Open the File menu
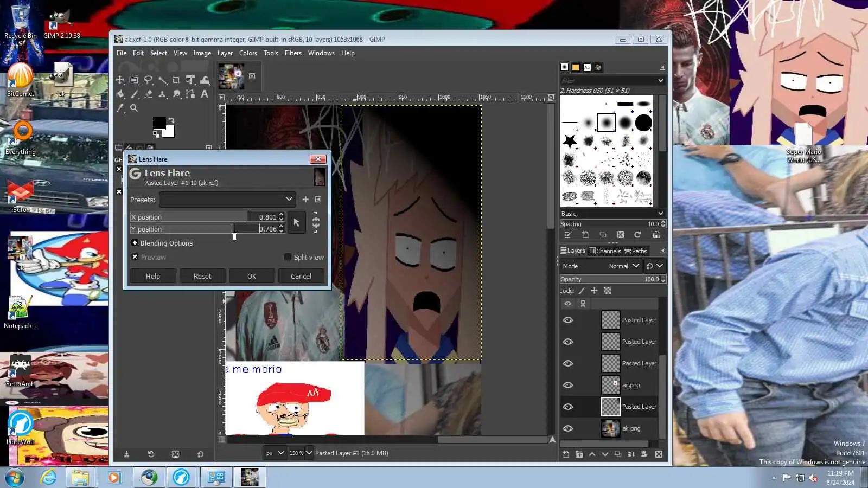Viewport: 868px width, 488px height. (x=122, y=53)
